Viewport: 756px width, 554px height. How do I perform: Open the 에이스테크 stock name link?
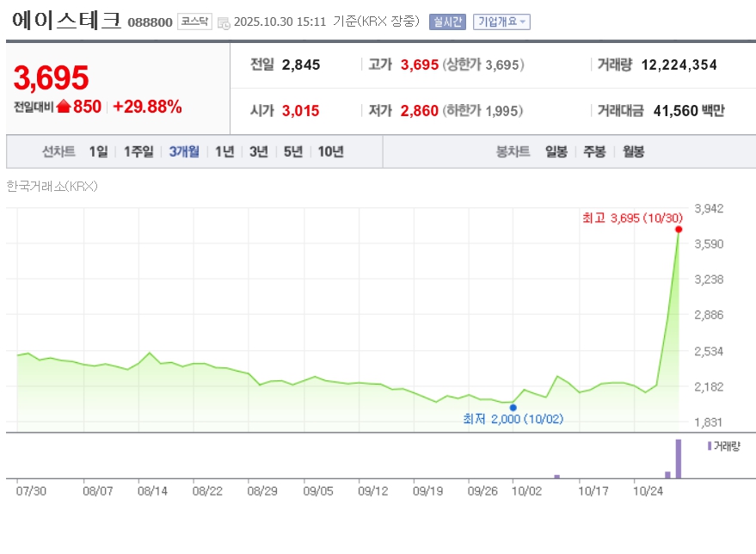click(x=66, y=21)
